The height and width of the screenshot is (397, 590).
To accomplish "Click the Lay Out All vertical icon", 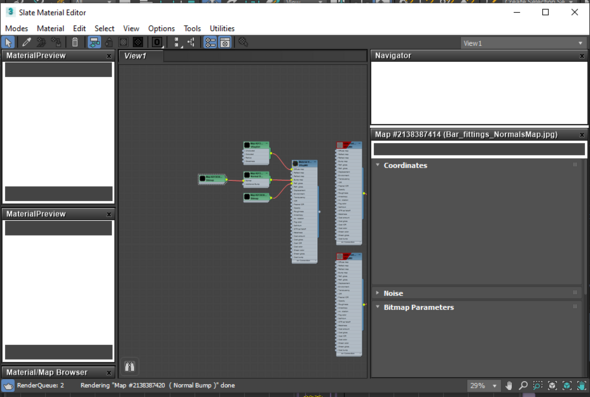I will (x=177, y=42).
